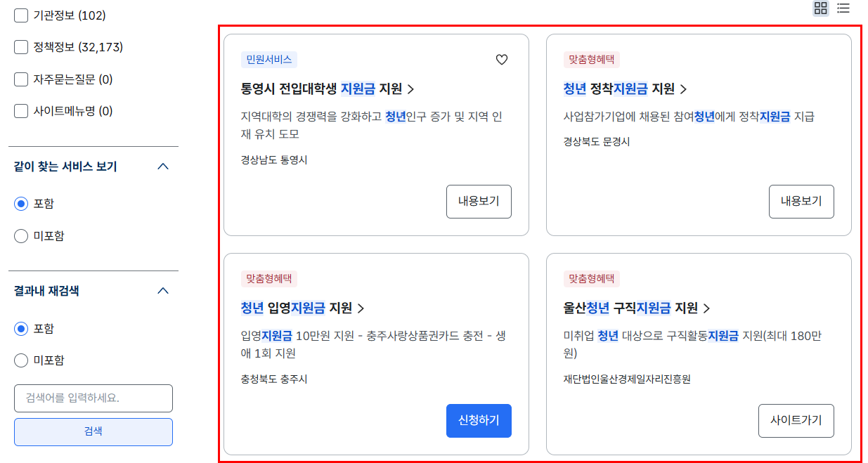868x463 pixels.
Task: Select 미포함 under 같이 찾는 서비스 보기
Action: pos(21,235)
